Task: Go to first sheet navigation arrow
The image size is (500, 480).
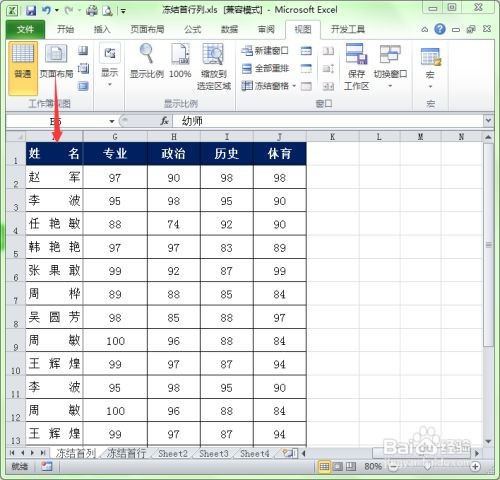Action: (12, 453)
